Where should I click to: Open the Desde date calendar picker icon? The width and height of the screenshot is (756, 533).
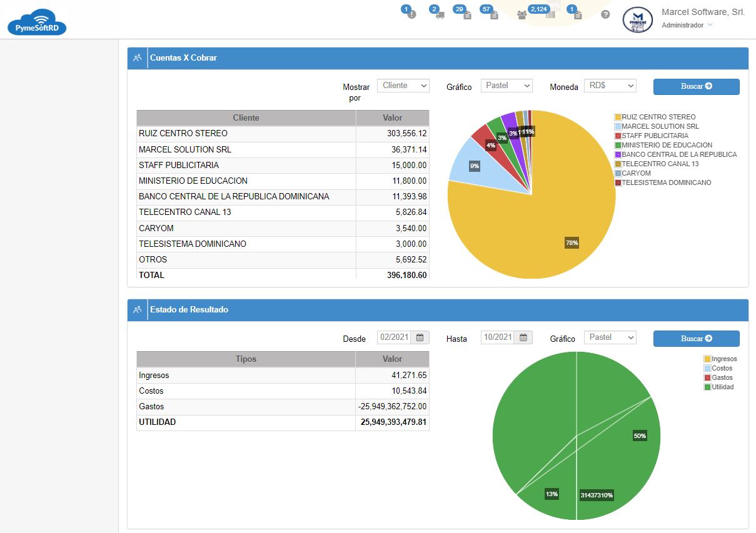tap(420, 337)
